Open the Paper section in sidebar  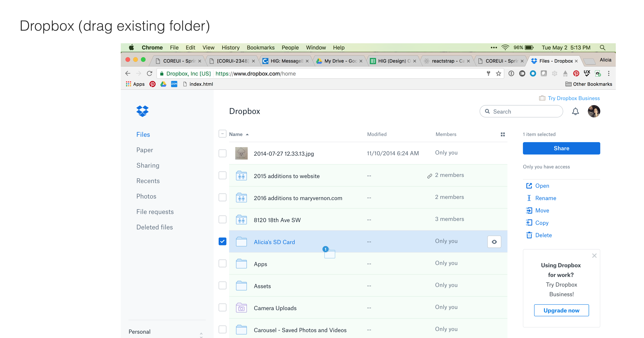[x=144, y=150]
